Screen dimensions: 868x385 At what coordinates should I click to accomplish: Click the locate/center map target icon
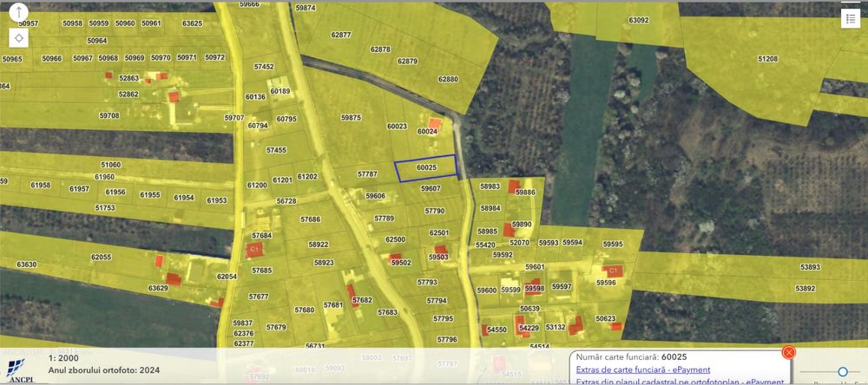pyautogui.click(x=18, y=37)
